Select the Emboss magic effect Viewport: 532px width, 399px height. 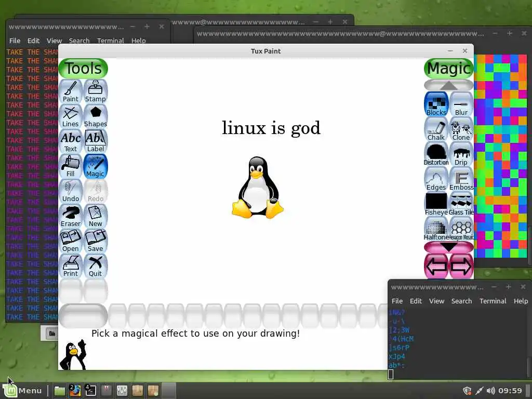461,179
